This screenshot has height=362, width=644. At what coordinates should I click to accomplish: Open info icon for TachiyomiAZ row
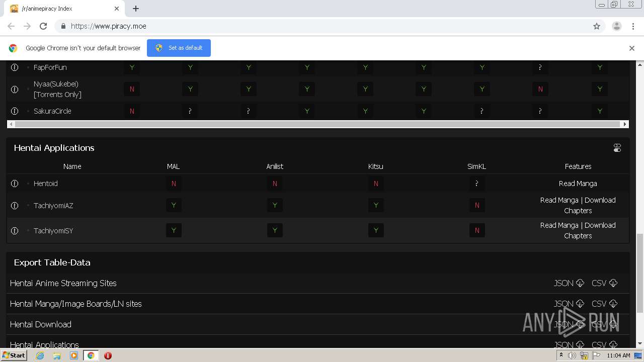15,205
